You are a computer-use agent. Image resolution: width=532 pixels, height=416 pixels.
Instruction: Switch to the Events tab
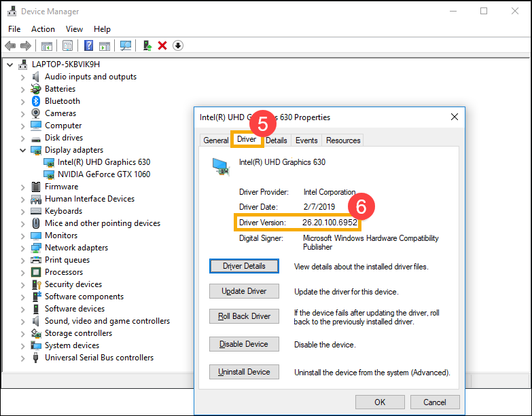click(306, 140)
